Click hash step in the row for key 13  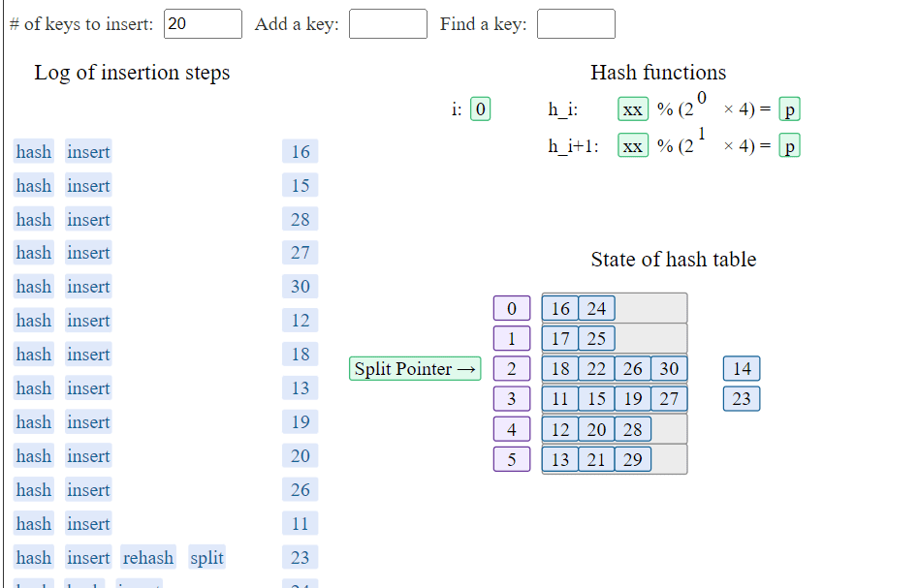pos(34,388)
